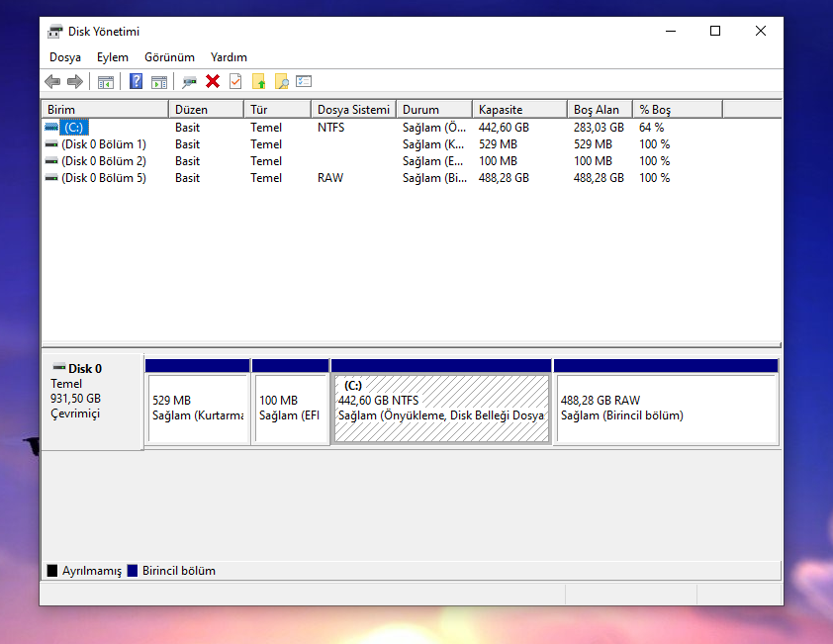Sort by Dosya Sistemi column header

coord(353,110)
